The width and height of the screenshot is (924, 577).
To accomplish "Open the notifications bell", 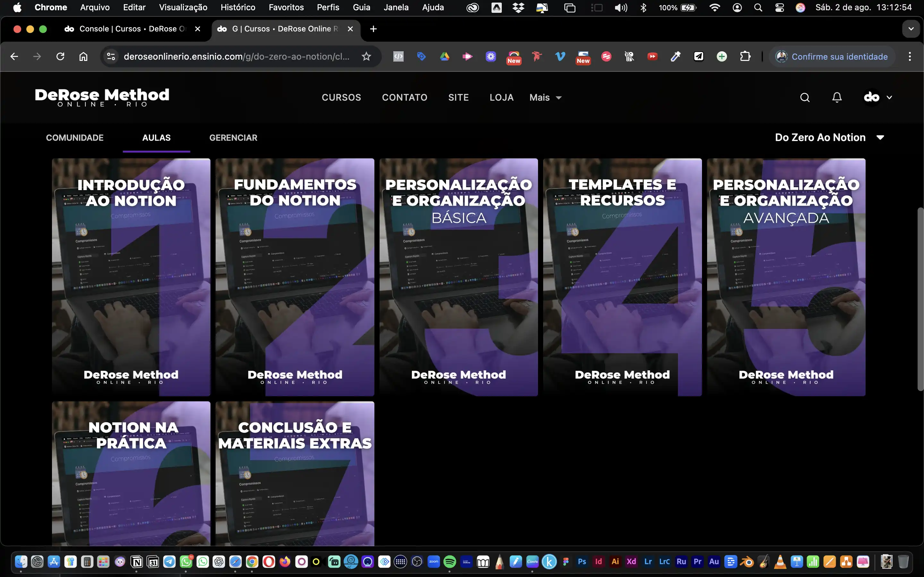I will pos(836,98).
